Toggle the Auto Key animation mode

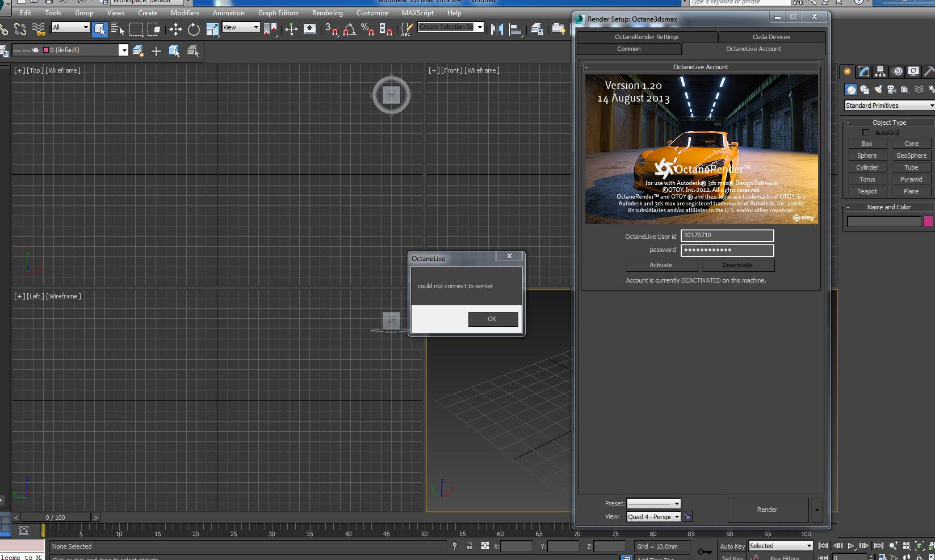coord(732,546)
